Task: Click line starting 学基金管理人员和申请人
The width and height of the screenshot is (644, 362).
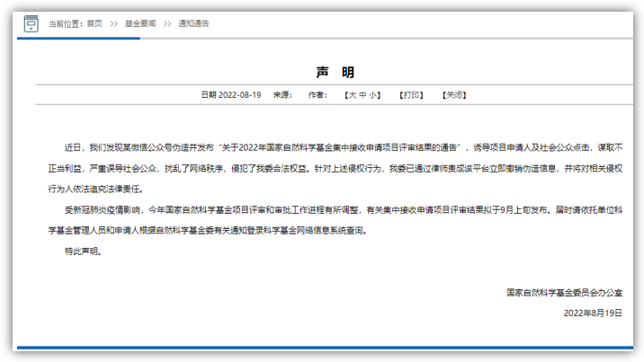Action: [x=208, y=230]
